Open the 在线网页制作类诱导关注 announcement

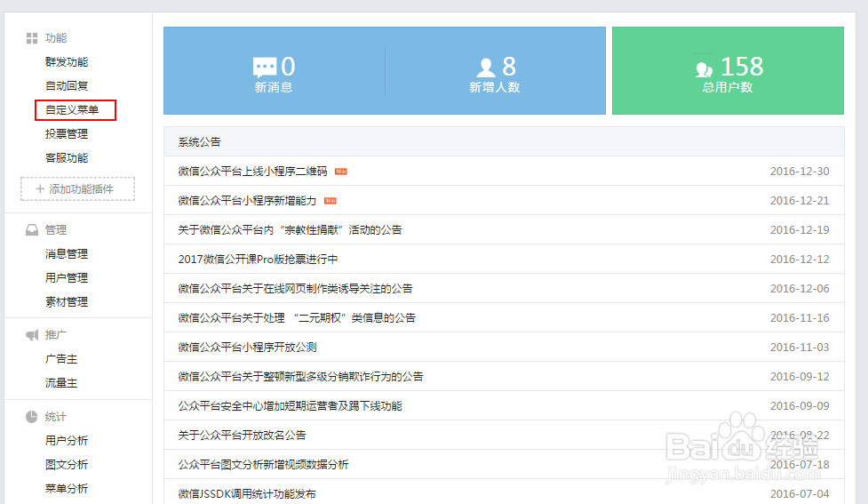point(295,289)
